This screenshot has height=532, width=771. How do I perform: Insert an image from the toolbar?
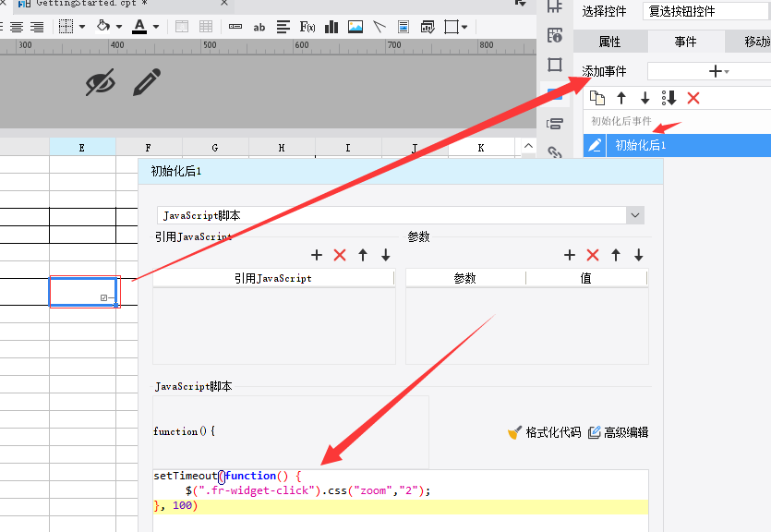coord(355,27)
